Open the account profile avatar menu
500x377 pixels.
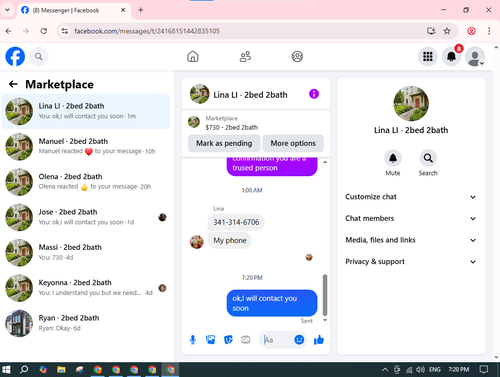475,56
